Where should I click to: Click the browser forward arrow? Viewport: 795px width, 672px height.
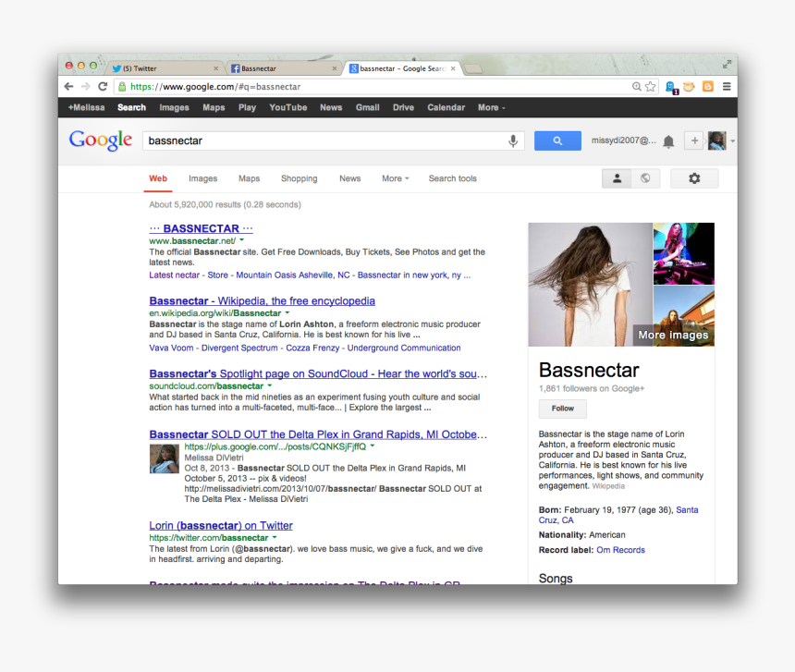click(x=86, y=87)
